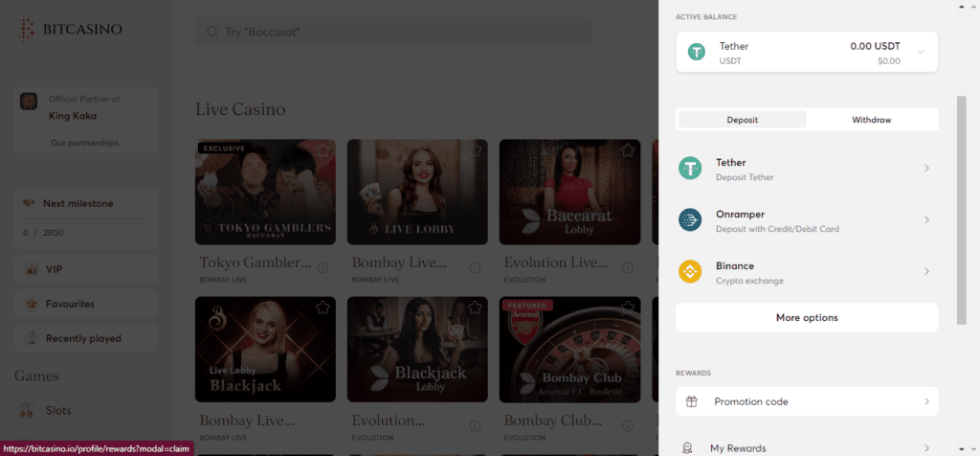
Task: Switch to the Deposit tab
Action: (x=743, y=120)
